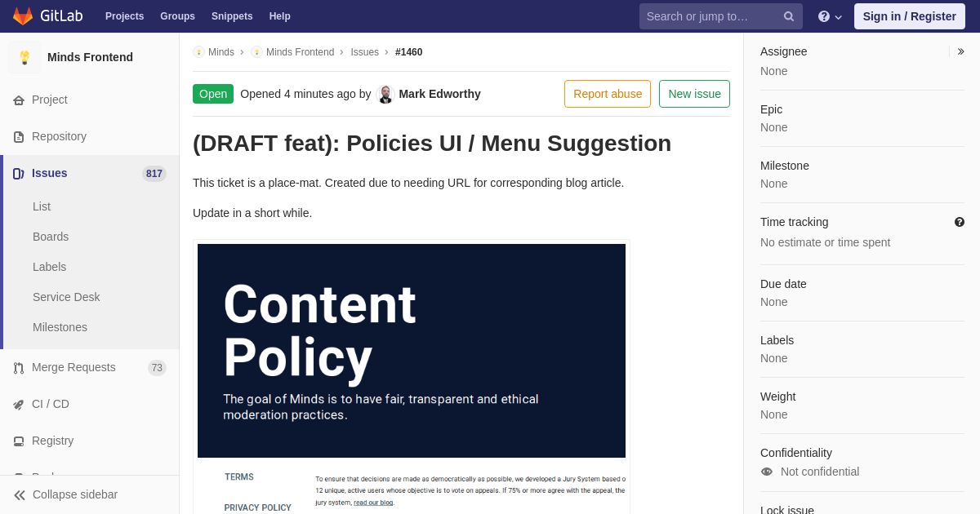Click Mark Edworthy's avatar photo
The width and height of the screenshot is (980, 514).
coord(385,95)
